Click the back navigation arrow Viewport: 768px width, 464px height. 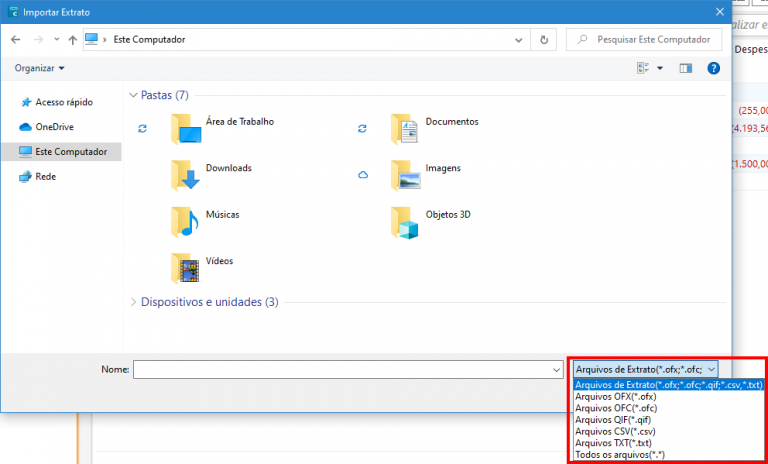pyautogui.click(x=15, y=40)
